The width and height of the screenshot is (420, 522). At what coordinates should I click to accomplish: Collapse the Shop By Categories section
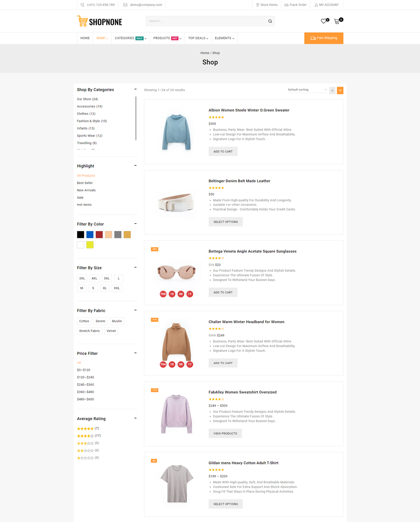click(x=135, y=89)
